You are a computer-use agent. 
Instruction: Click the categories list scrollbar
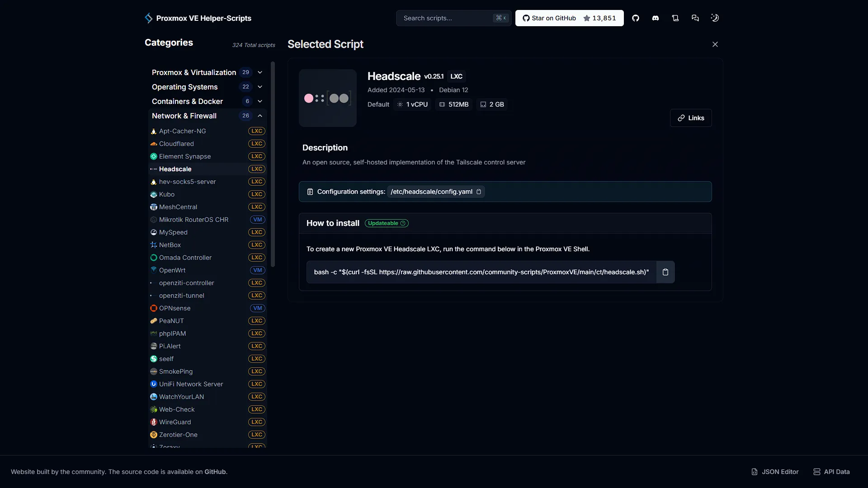point(273,164)
